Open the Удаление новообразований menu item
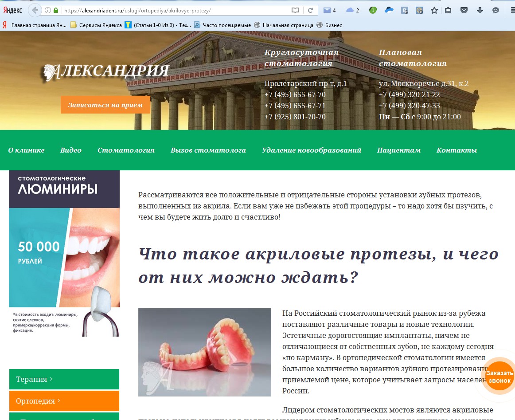515x420 pixels. tap(312, 150)
